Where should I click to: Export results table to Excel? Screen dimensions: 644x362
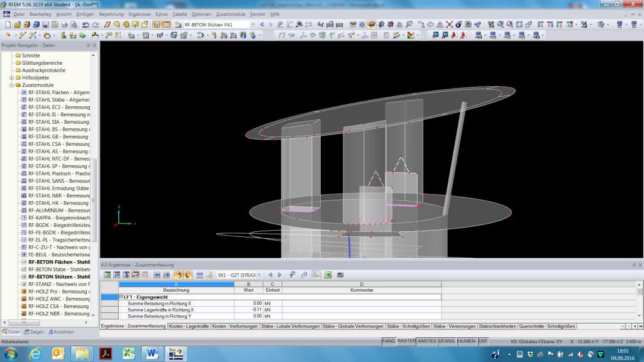[328, 275]
